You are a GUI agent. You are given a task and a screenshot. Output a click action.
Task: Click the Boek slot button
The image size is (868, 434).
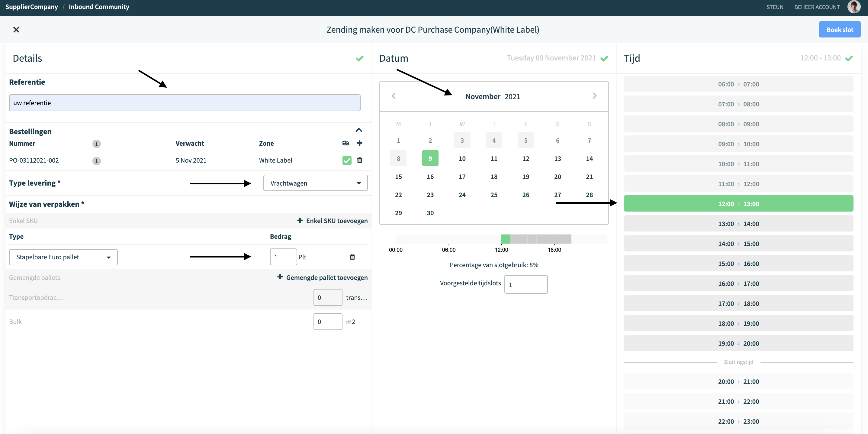(840, 30)
